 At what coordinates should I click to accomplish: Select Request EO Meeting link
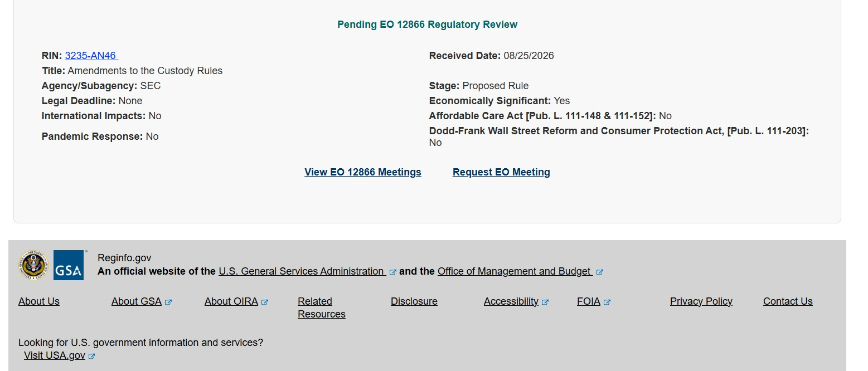point(501,172)
